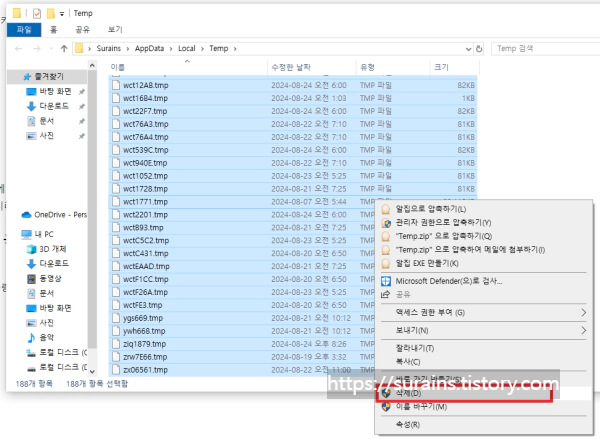Select file name wctEAAD.tmp
Viewport: 600px width, 439px height.
(146, 266)
